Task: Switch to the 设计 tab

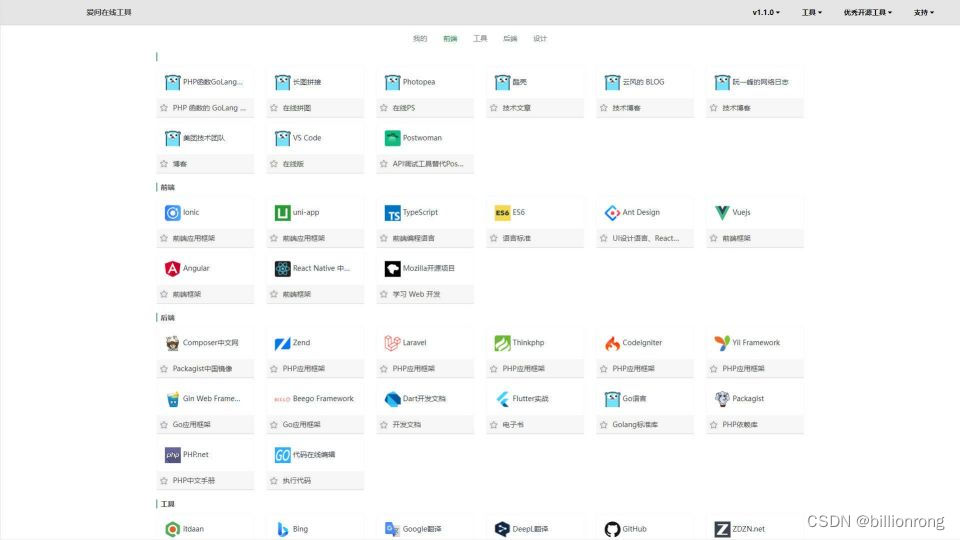Action: click(x=540, y=39)
